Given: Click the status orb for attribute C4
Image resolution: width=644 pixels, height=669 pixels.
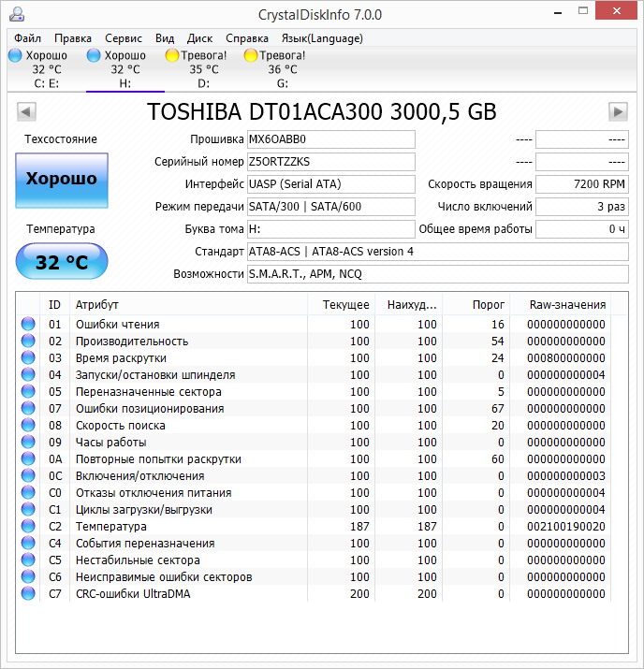Looking at the screenshot, I should [28, 543].
